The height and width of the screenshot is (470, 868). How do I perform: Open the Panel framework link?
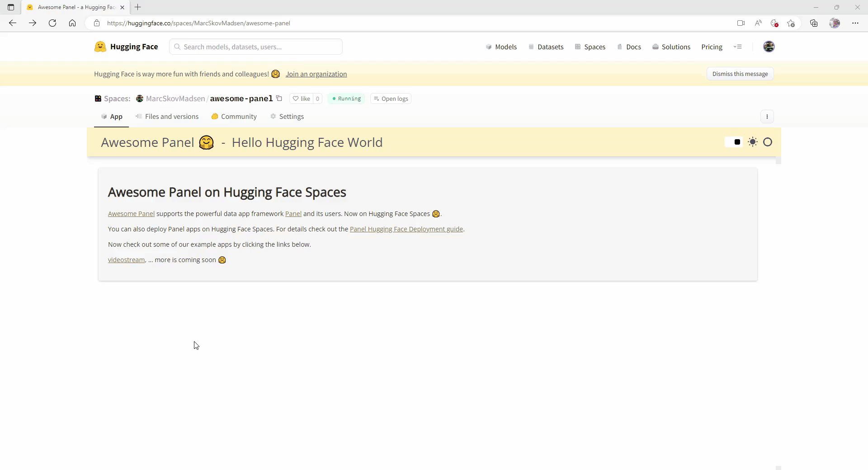[x=293, y=214]
